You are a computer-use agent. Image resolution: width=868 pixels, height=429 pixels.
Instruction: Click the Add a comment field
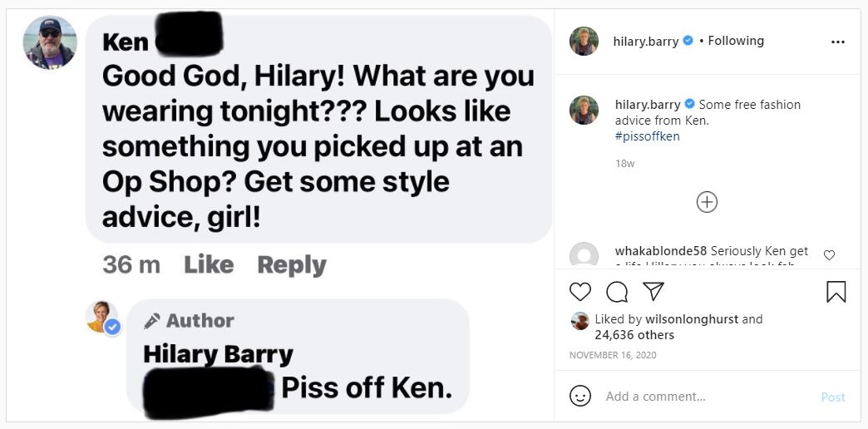[x=707, y=397]
